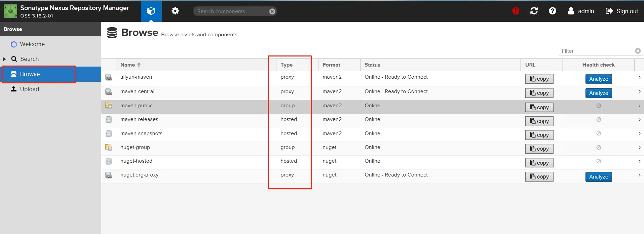This screenshot has width=644, height=234.
Task: Copy URL of nuget-hosted repository
Action: click(x=539, y=163)
